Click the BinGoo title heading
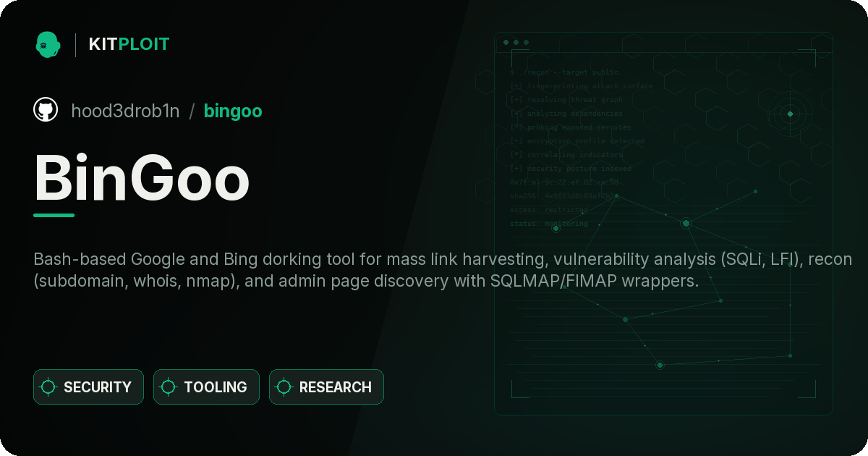868x456 pixels. pyautogui.click(x=142, y=178)
